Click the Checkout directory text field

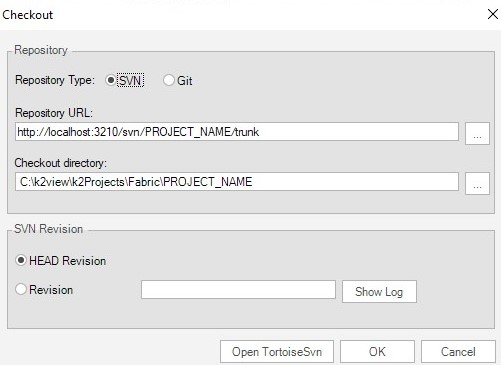click(237, 182)
